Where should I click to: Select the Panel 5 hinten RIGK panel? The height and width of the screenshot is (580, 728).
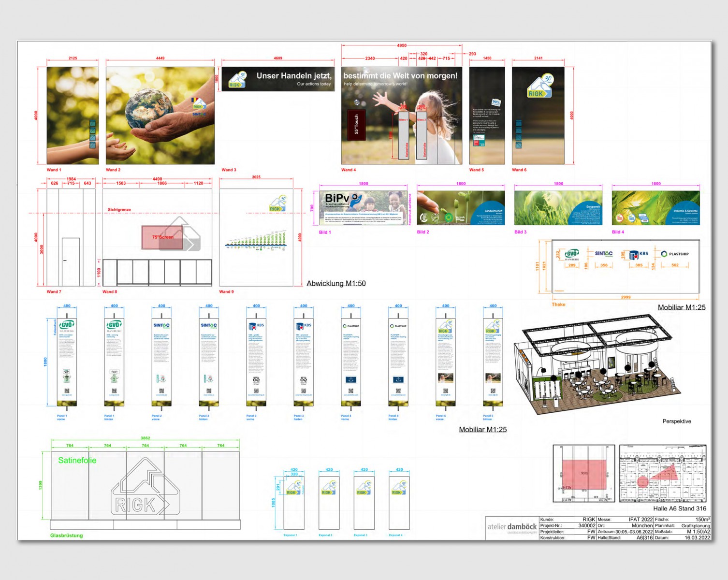[493, 362]
